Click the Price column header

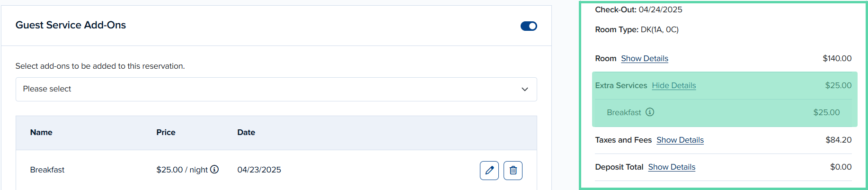(x=166, y=132)
